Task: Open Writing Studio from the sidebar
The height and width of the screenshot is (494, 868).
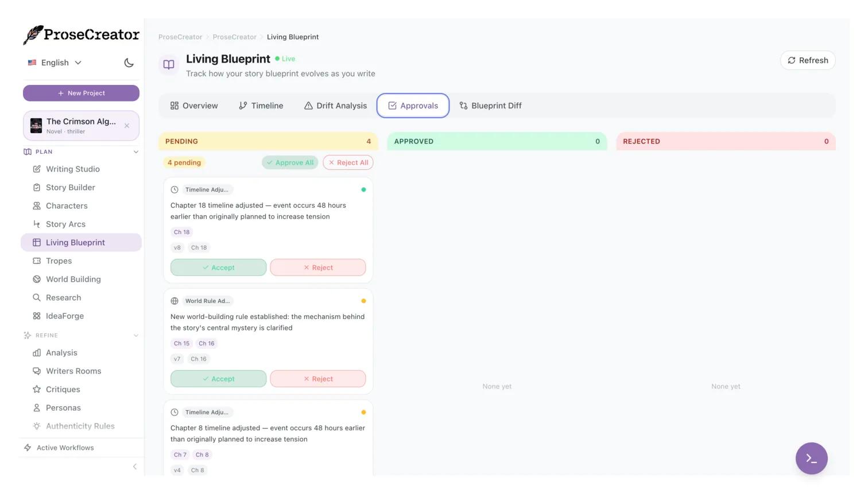Action: pyautogui.click(x=72, y=169)
